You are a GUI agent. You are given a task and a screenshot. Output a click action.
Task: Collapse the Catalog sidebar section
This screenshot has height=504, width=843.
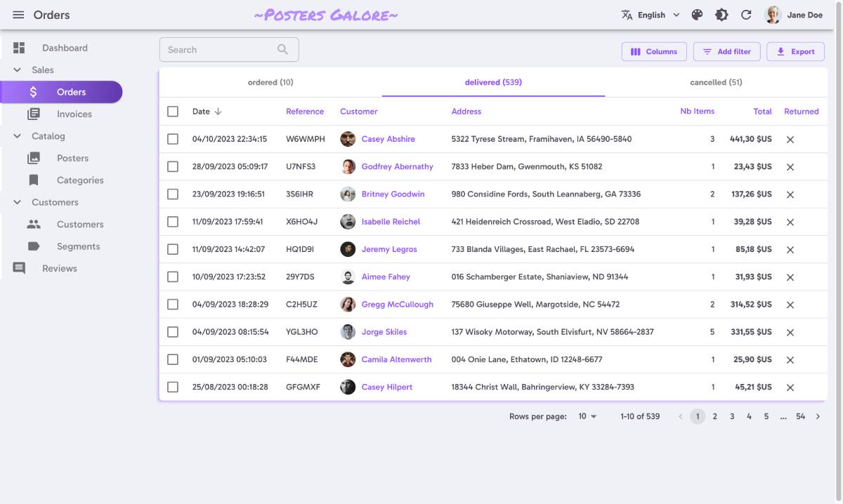tap(18, 136)
